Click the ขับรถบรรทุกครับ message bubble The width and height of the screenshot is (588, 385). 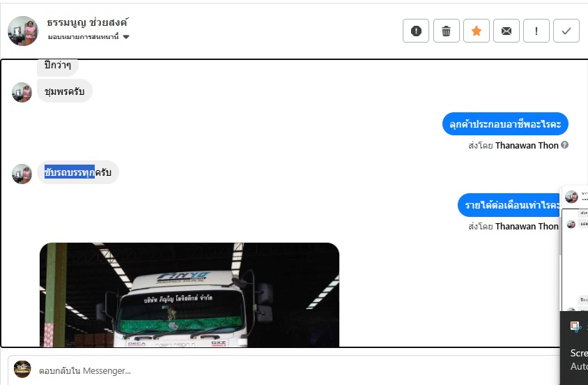(x=78, y=172)
